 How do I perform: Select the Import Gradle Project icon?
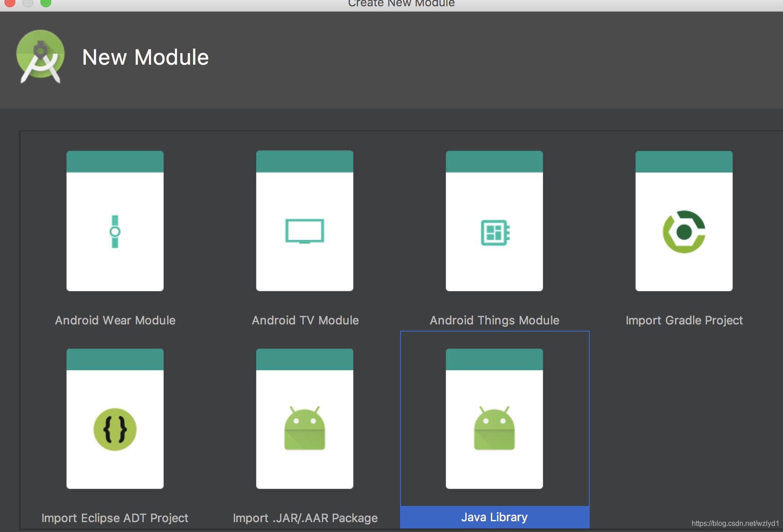point(684,232)
